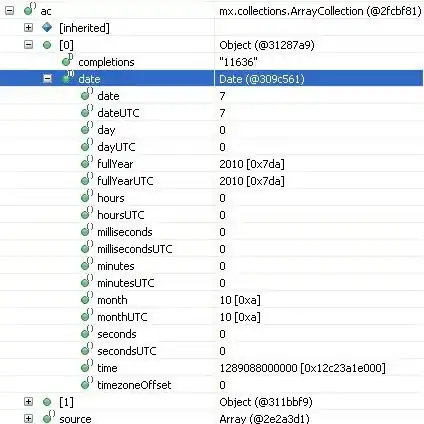Click the millisecondsUTC property icon
Screen dimensions: 424x424
[87, 247]
